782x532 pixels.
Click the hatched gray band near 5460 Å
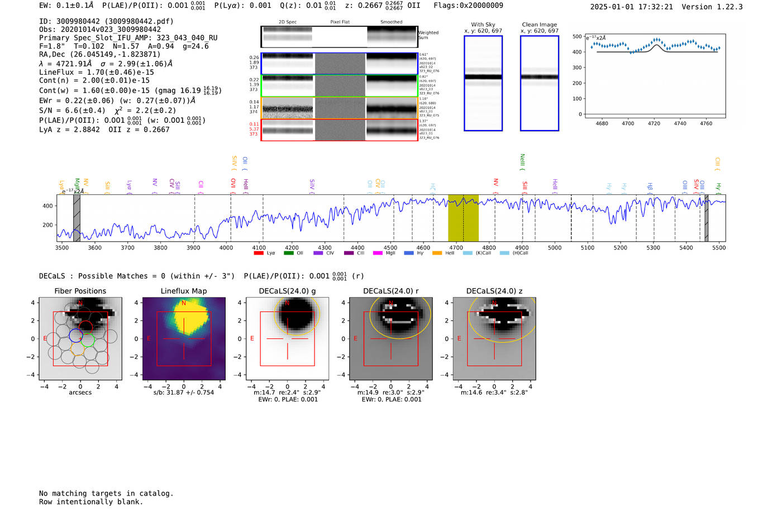pyautogui.click(x=706, y=218)
